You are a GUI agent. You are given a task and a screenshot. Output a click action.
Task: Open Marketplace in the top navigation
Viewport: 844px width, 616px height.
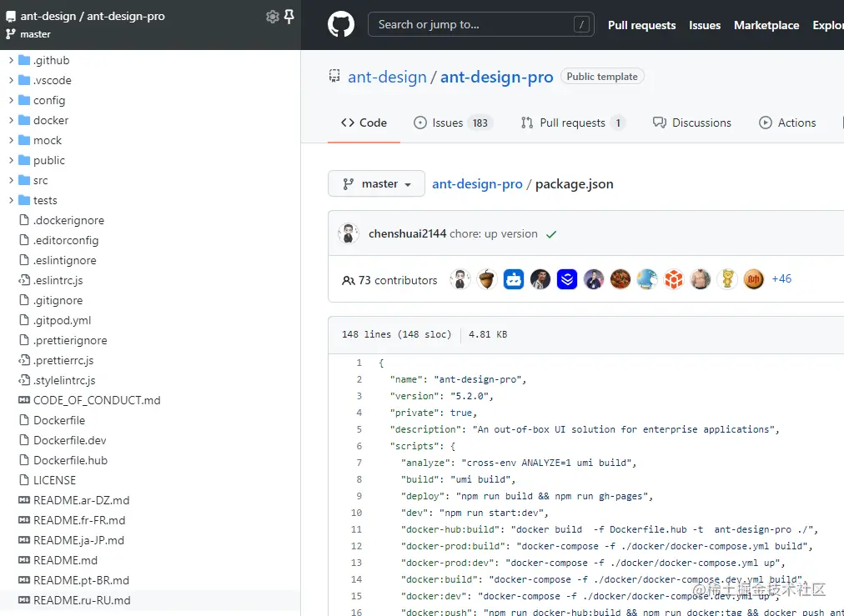tap(766, 25)
